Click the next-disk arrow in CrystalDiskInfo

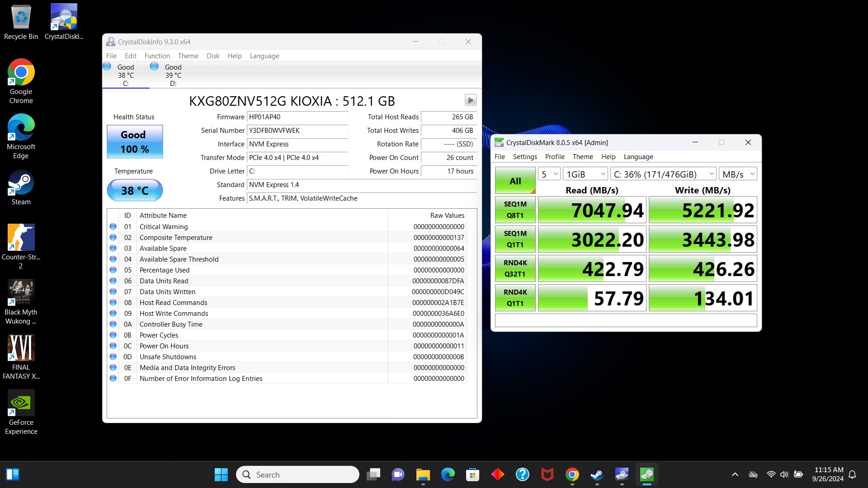[x=470, y=100]
